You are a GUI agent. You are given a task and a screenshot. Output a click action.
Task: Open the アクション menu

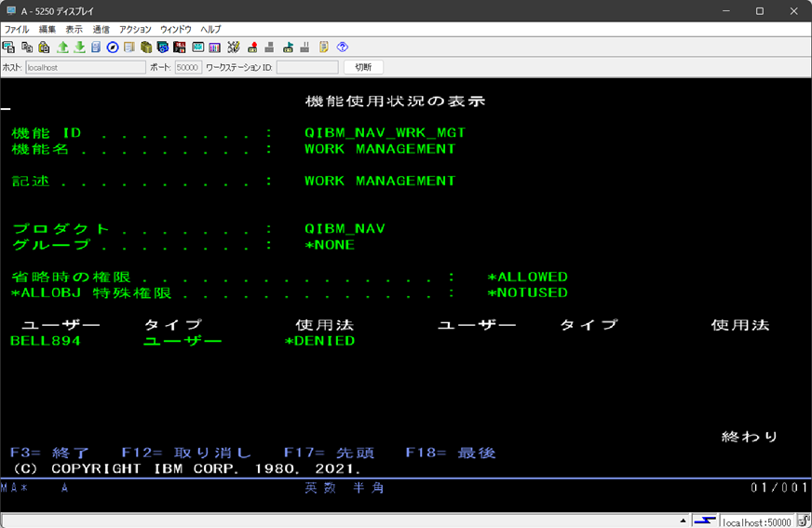pos(135,30)
